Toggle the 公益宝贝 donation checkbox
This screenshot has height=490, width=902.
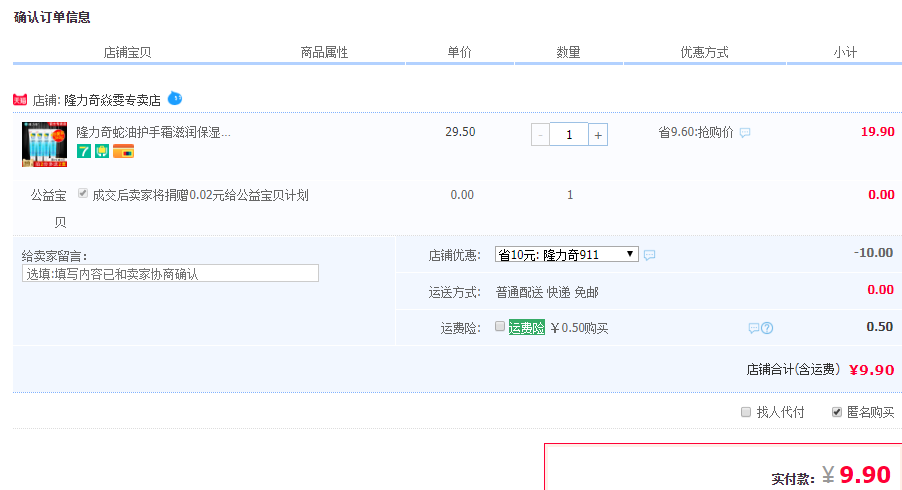(83, 193)
